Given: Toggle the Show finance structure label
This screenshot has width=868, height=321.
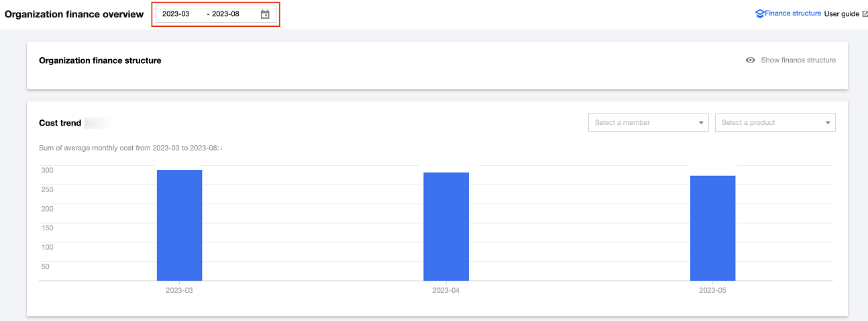Looking at the screenshot, I should tap(798, 60).
